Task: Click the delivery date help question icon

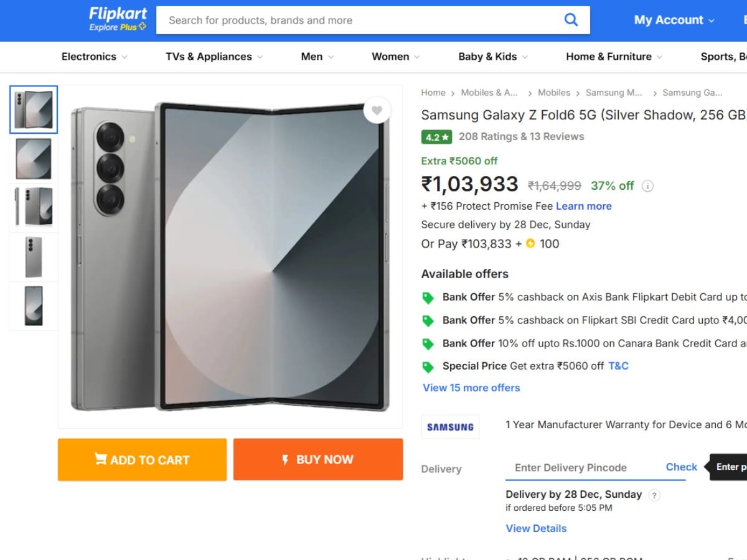Action: click(x=654, y=495)
